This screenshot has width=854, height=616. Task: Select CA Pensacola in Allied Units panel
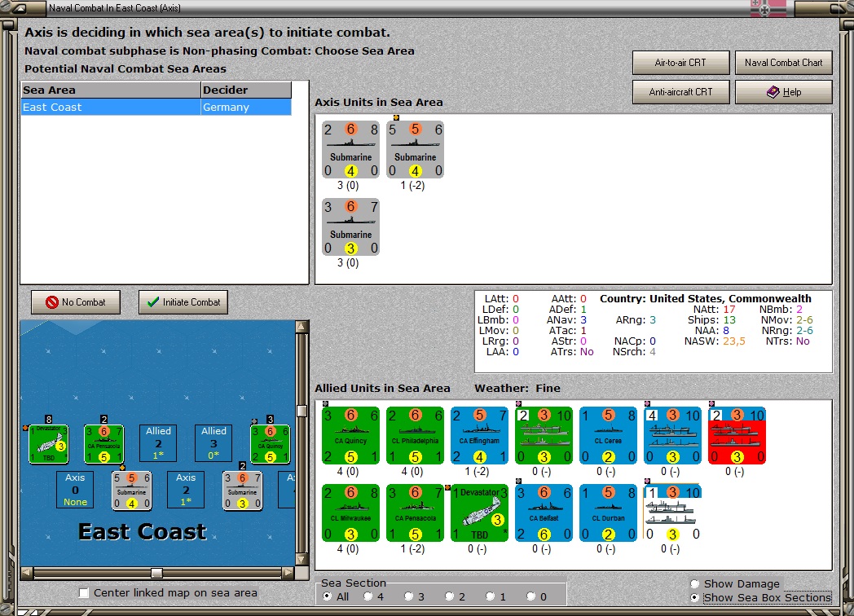tap(415, 513)
